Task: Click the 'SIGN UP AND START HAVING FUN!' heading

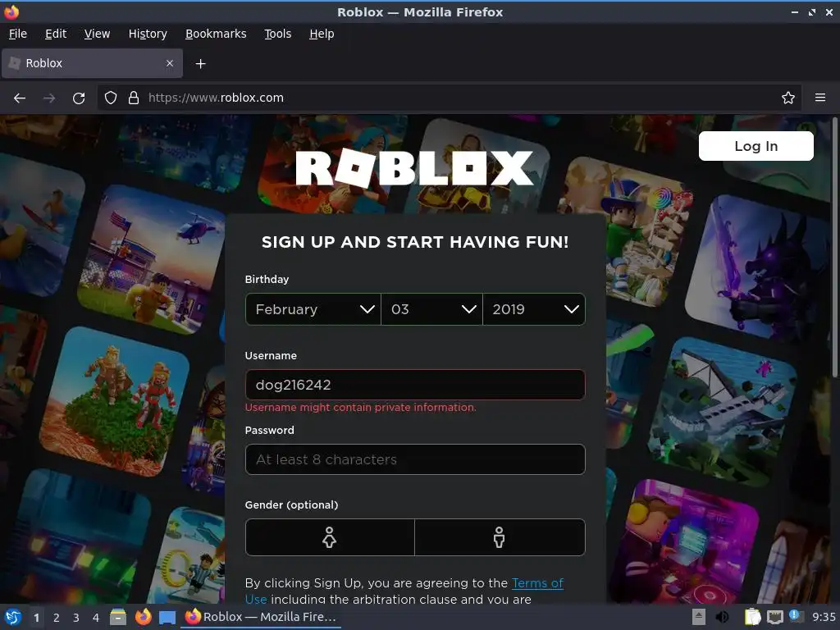Action: [x=414, y=242]
